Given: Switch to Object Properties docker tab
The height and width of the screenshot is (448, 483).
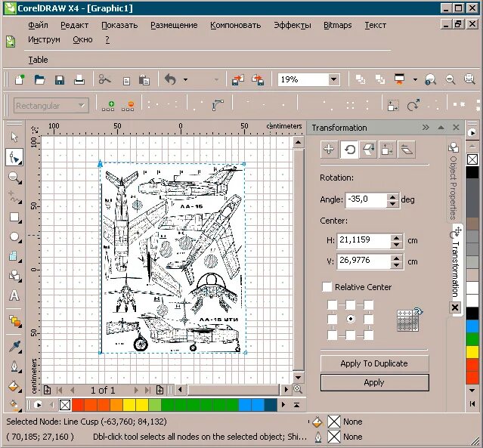Looking at the screenshot, I should coord(453,180).
